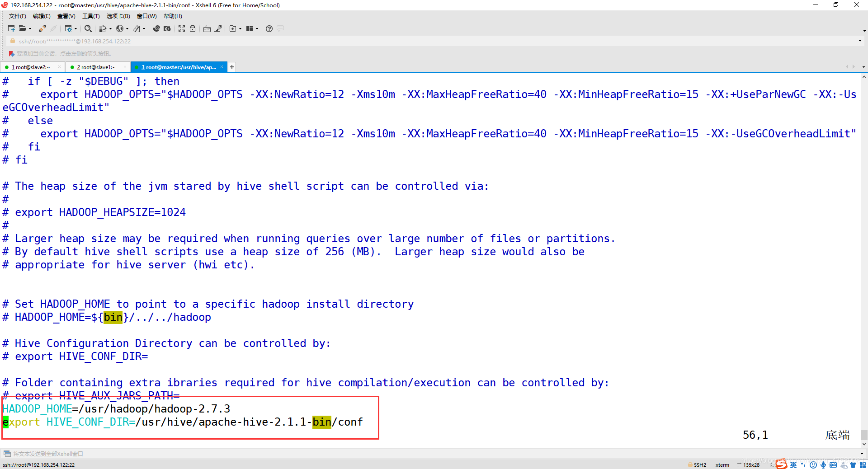The height and width of the screenshot is (469, 868).
Task: Click the new tab group plus icon
Action: coord(233,28)
